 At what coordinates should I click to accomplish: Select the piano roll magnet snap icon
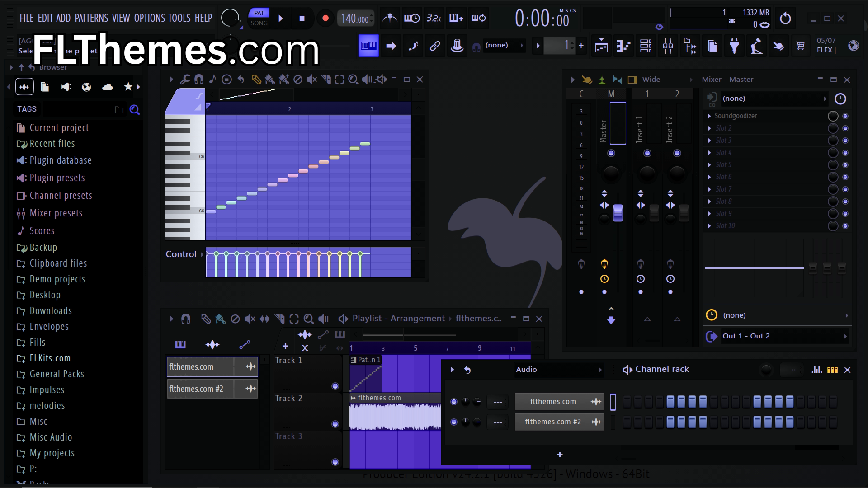coord(198,80)
